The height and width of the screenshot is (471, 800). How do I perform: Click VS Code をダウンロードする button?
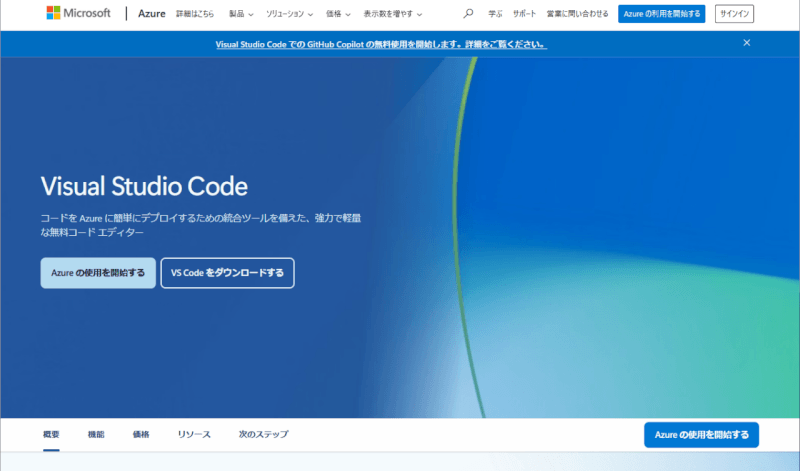227,273
